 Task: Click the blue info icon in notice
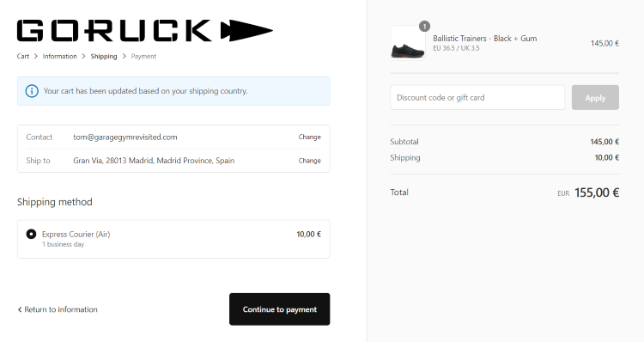(32, 91)
